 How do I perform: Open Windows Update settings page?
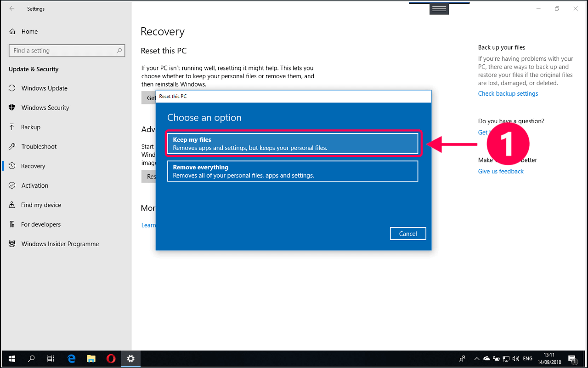(44, 88)
